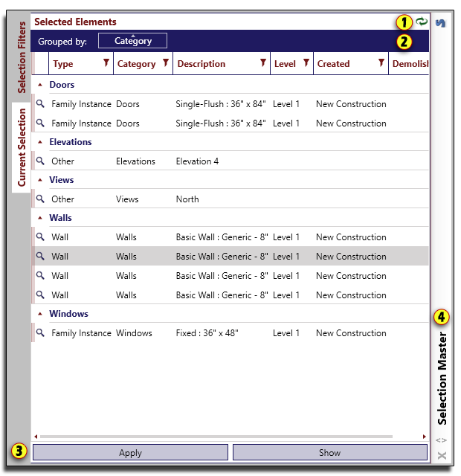This screenshot has width=461, height=476.
Task: Collapse the Walls group
Action: pos(40,219)
